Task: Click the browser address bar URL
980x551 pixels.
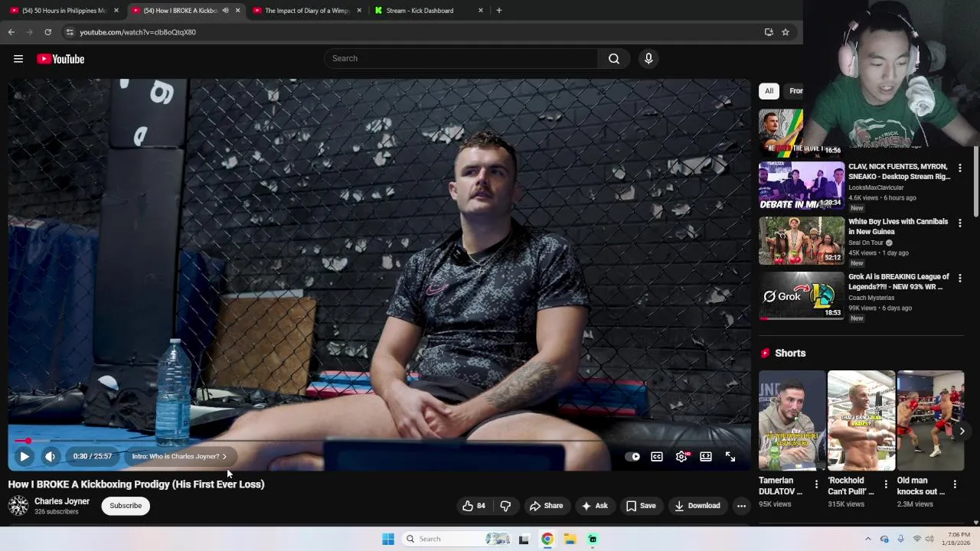Action: click(x=138, y=32)
